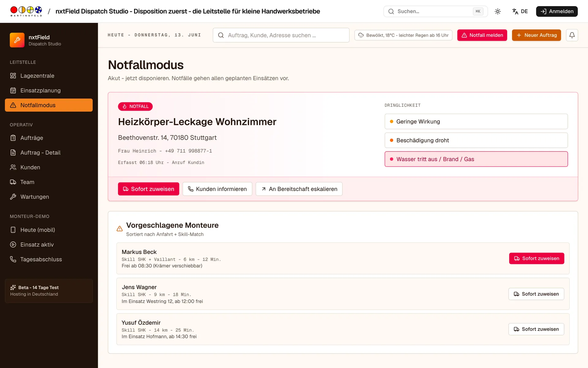Click Erfasst 06:18 Uhr - Anruf Kundin text
The width and height of the screenshot is (588, 368).
coord(161,163)
